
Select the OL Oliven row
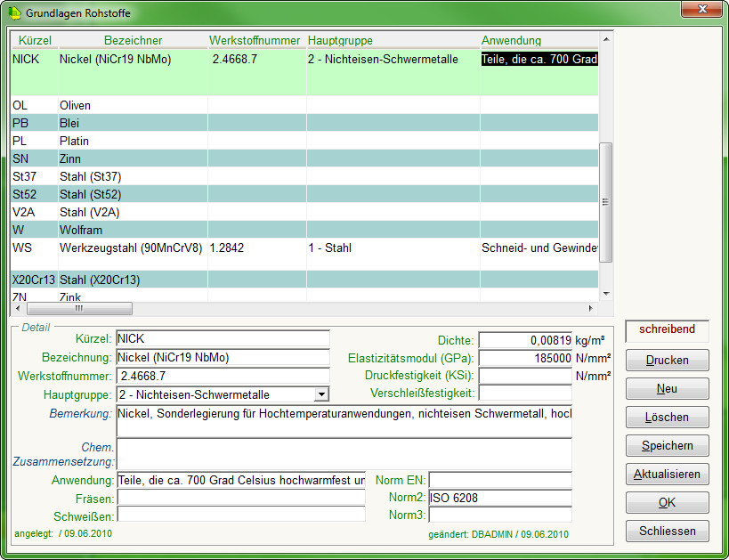pyautogui.click(x=304, y=105)
